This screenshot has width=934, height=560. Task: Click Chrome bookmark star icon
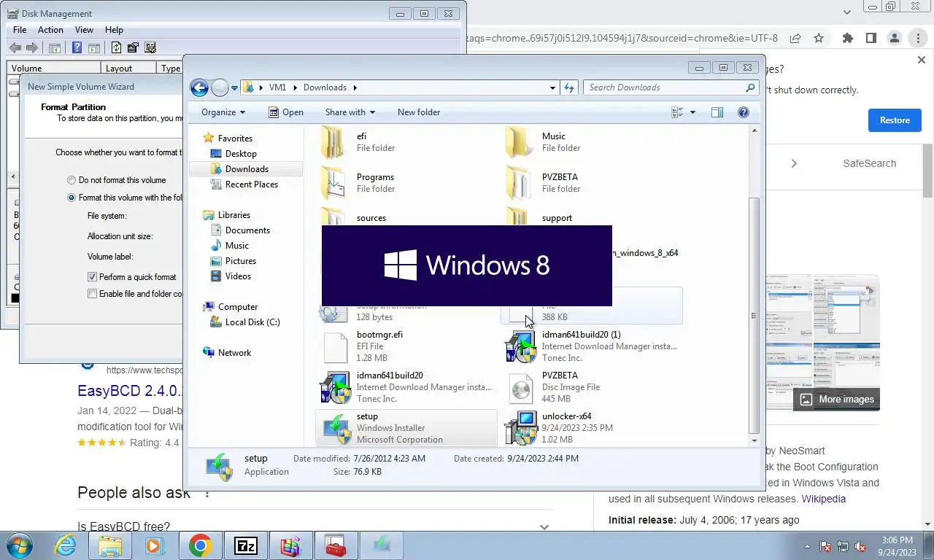[x=819, y=38]
